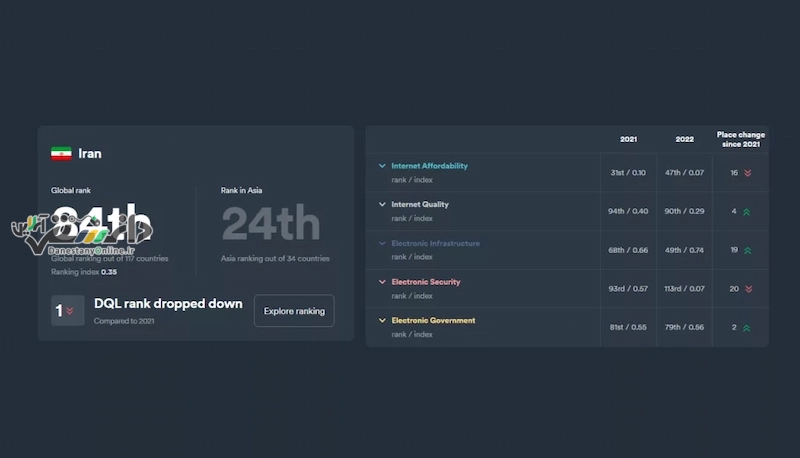Expand the Electronic Security chevron
This screenshot has width=800, height=458.
coord(382,282)
